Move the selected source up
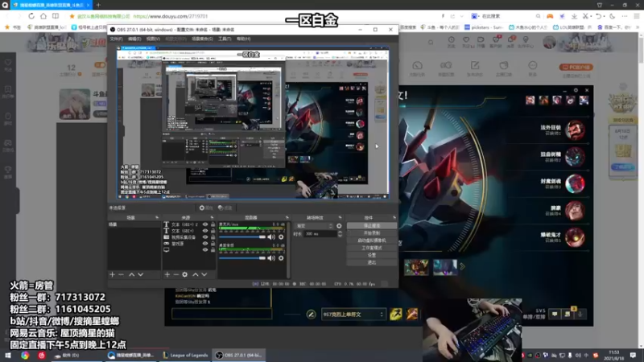The image size is (644, 362). (196, 274)
